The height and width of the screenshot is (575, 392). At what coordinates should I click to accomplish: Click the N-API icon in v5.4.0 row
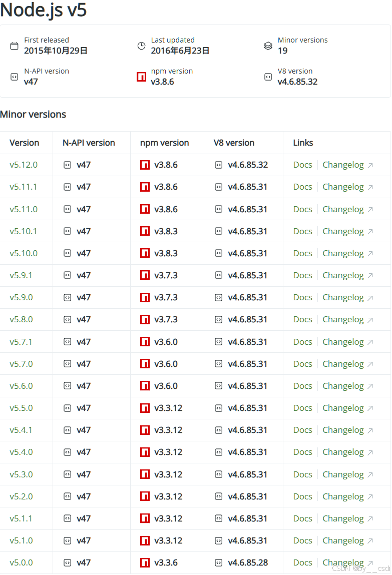pos(68,452)
